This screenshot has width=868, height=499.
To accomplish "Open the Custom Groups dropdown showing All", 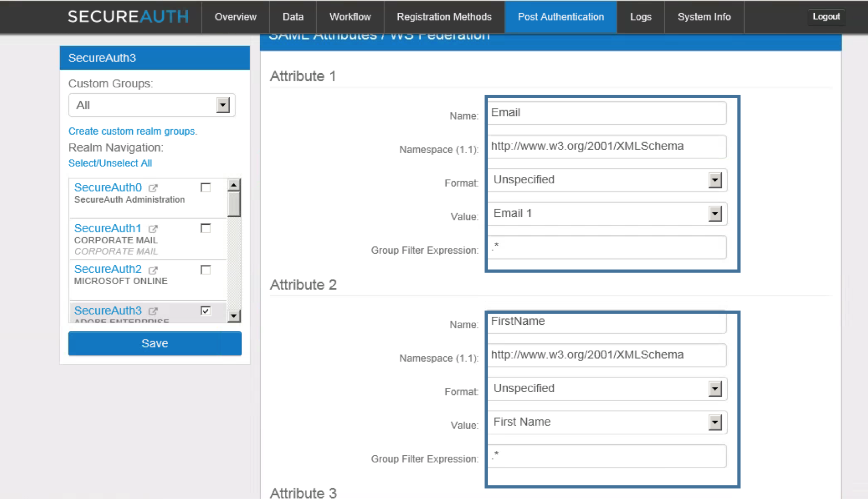I will click(223, 105).
